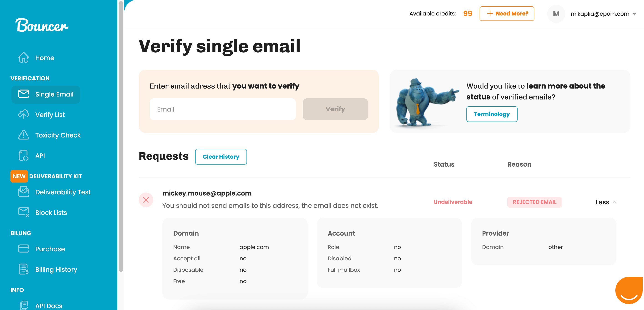Viewport: 644px width, 310px height.
Task: Click the Verify List sidebar icon
Action: click(x=23, y=115)
